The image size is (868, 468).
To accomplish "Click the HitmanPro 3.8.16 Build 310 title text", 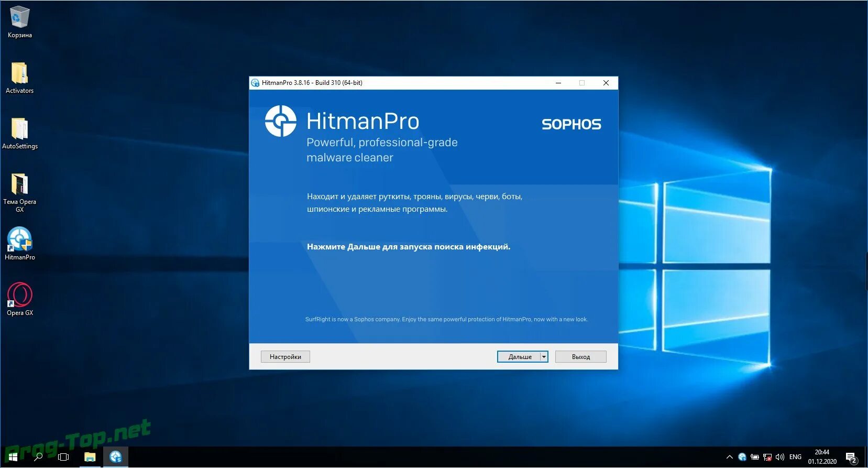I will coord(312,83).
